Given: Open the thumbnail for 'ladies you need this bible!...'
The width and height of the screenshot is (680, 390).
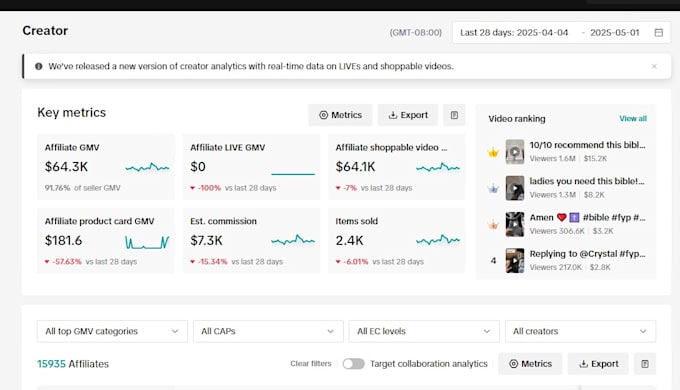Looking at the screenshot, I should [x=515, y=188].
